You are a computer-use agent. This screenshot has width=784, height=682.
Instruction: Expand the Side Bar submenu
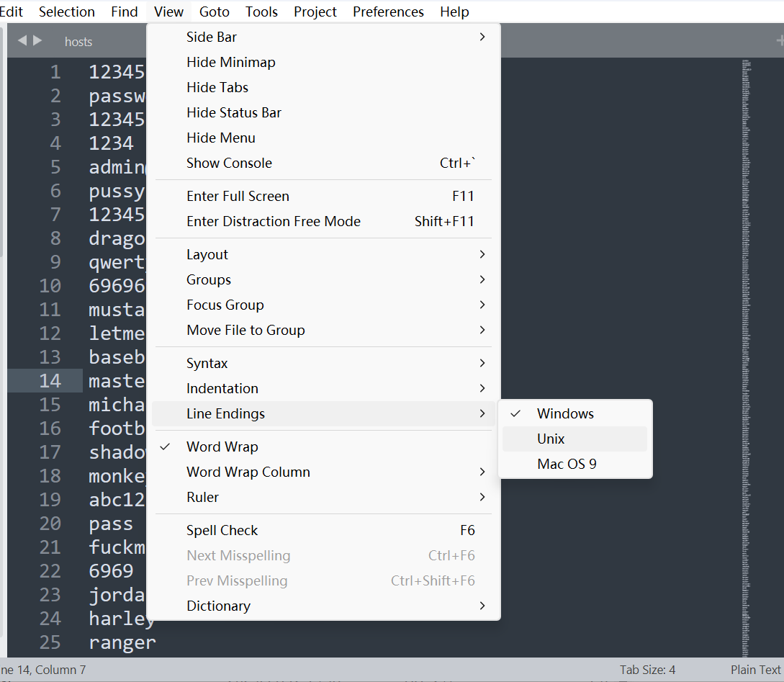click(x=323, y=37)
